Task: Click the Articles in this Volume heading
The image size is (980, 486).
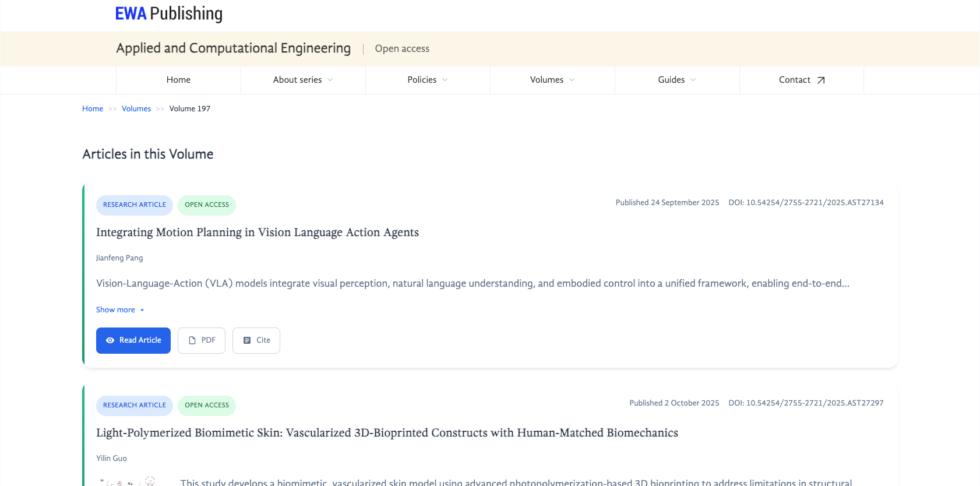Action: click(x=148, y=154)
